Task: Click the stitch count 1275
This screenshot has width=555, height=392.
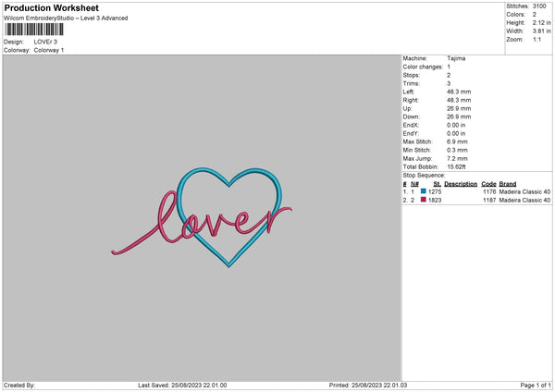Action: point(435,191)
